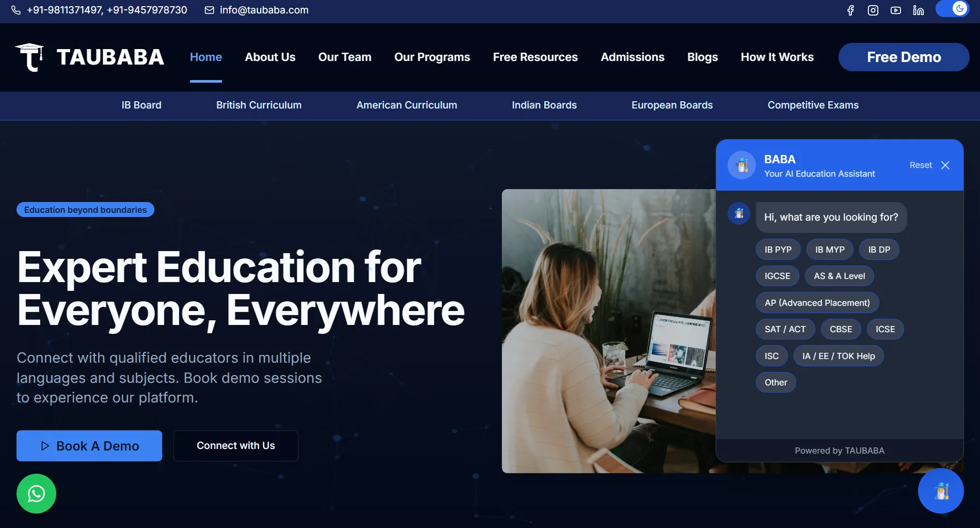Expand the IB Board submenu
Screen dimensions: 980x528
coord(141,105)
